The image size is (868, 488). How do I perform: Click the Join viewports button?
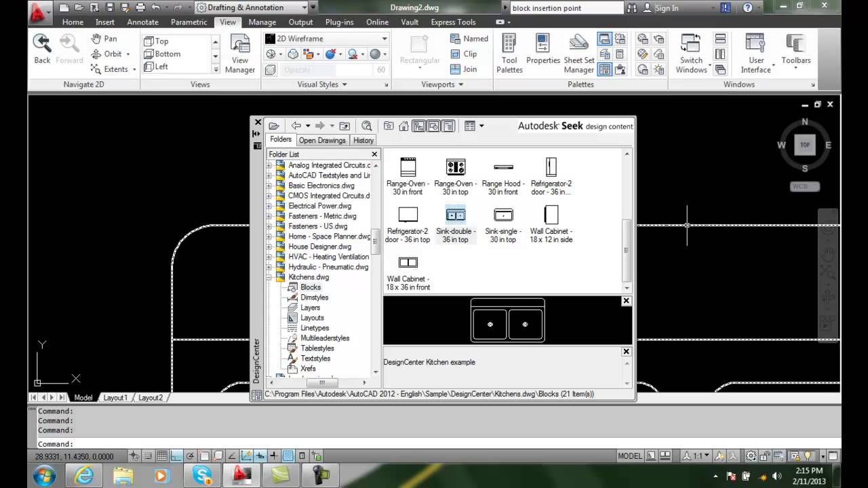point(463,69)
